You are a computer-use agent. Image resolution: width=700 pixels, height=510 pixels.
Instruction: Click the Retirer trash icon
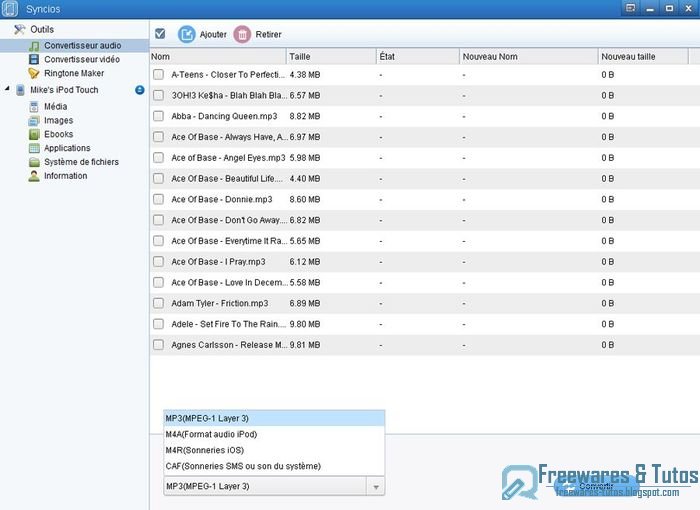[x=242, y=34]
